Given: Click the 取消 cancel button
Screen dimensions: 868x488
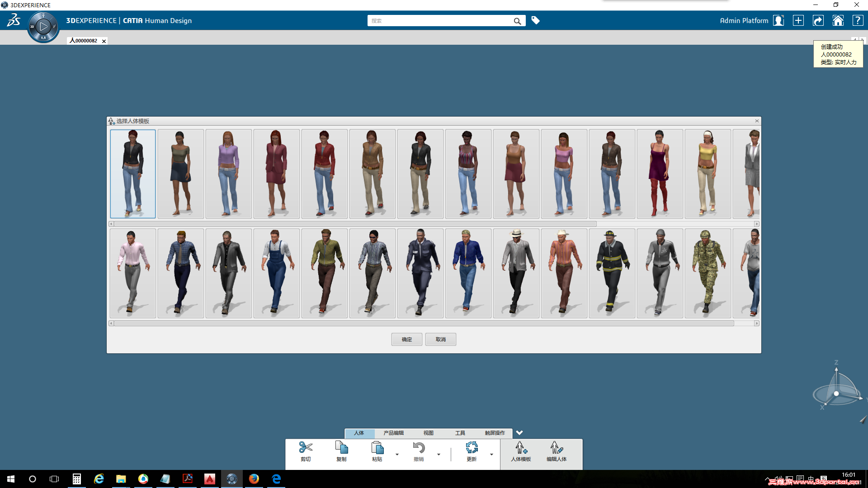Looking at the screenshot, I should [441, 339].
